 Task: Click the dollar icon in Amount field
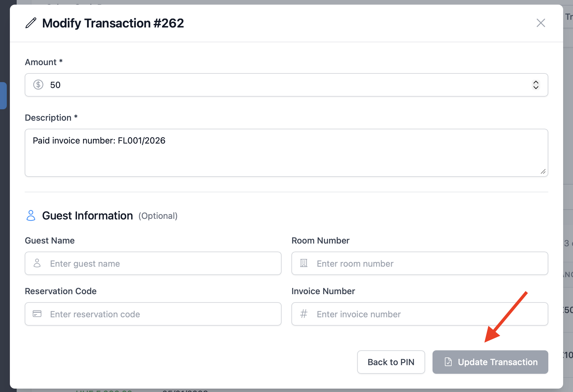point(38,85)
